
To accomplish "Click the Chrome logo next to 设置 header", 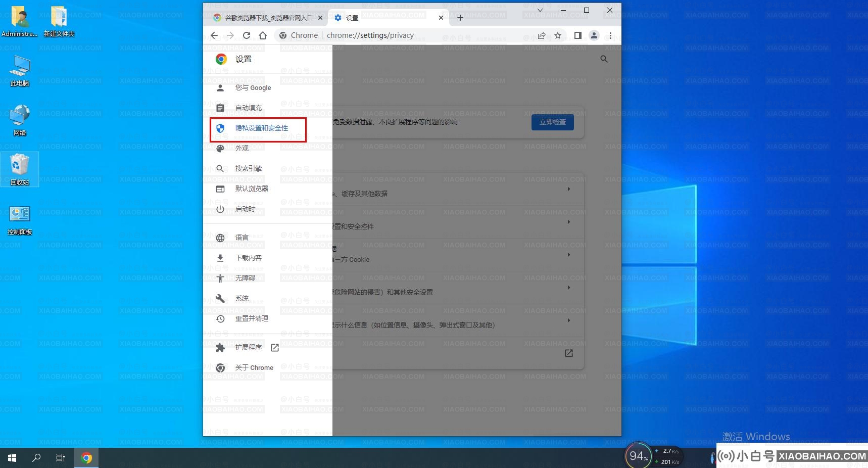I will point(221,59).
